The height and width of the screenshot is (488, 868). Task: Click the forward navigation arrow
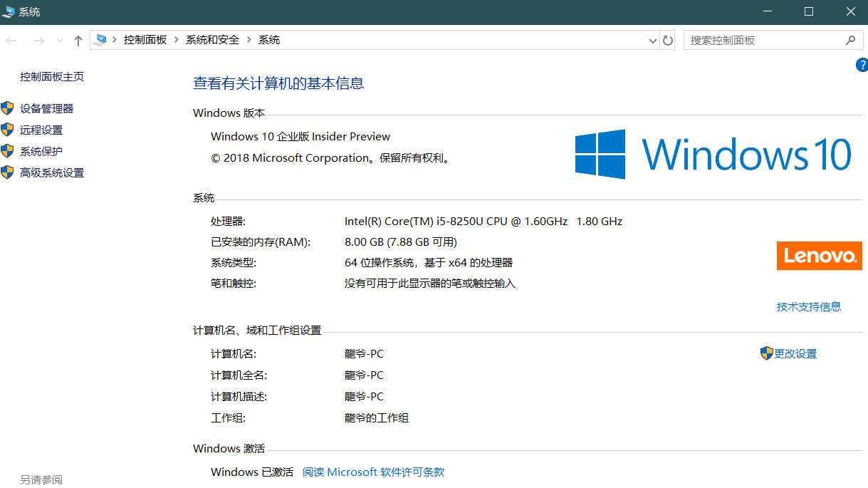tap(38, 41)
